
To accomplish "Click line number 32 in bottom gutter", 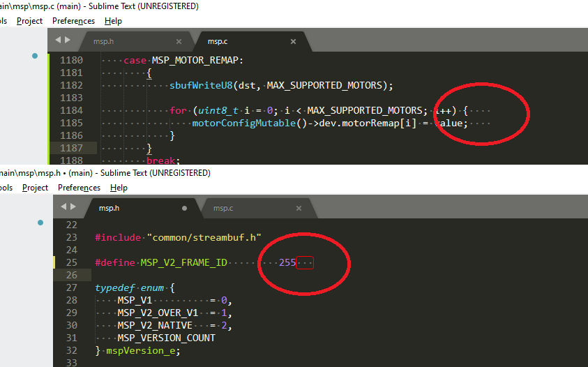I will coord(72,350).
